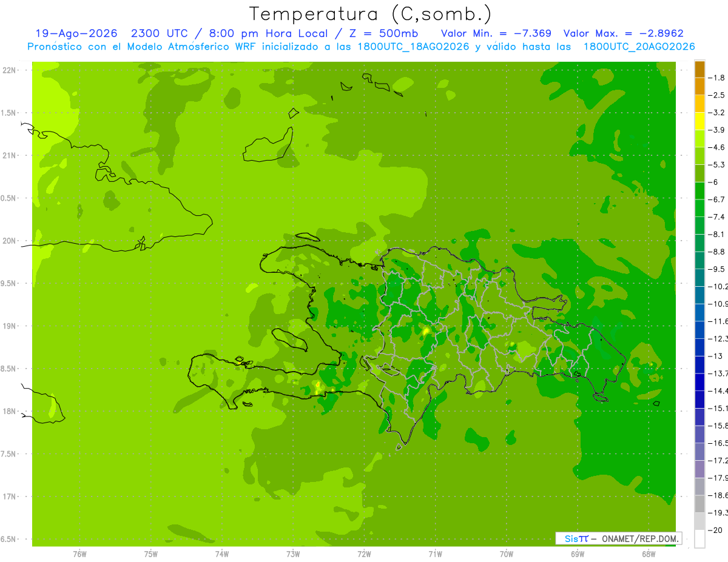This screenshot has height=562, width=728.
Task: Click the '72W' longitude axis label
Action: pyautogui.click(x=364, y=554)
